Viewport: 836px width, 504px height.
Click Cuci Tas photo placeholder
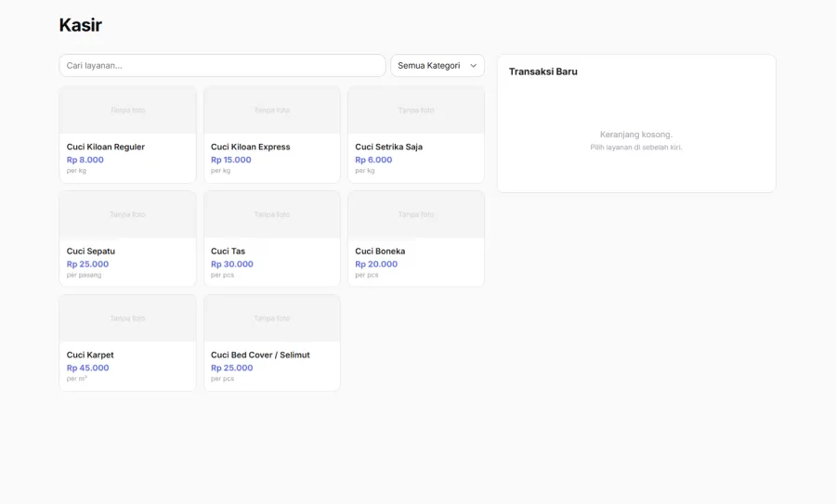pos(272,214)
